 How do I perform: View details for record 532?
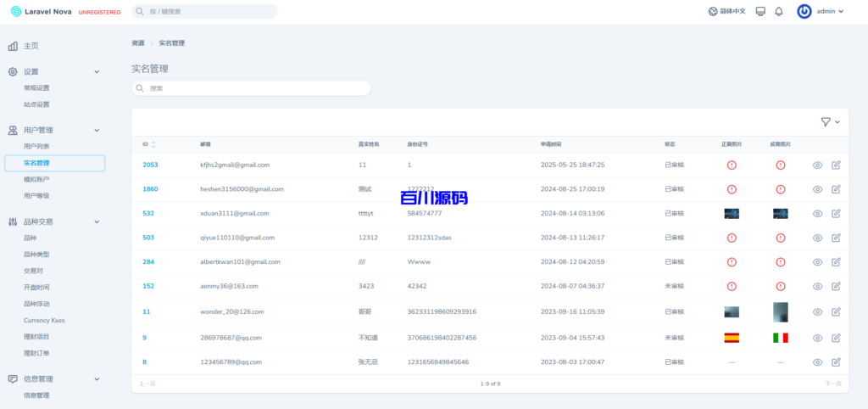click(x=817, y=213)
